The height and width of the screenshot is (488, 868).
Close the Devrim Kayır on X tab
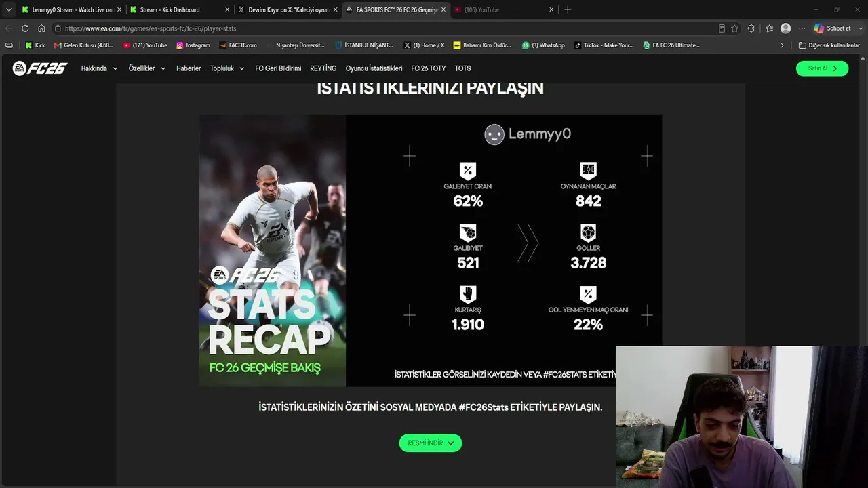pyautogui.click(x=335, y=9)
